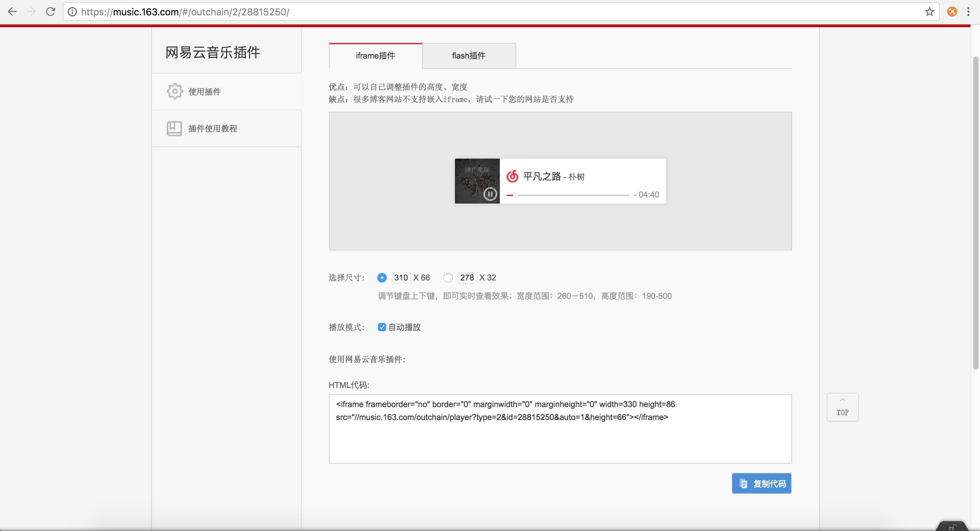The image size is (980, 531).
Task: Bookmark this page with the star icon
Action: pos(929,12)
